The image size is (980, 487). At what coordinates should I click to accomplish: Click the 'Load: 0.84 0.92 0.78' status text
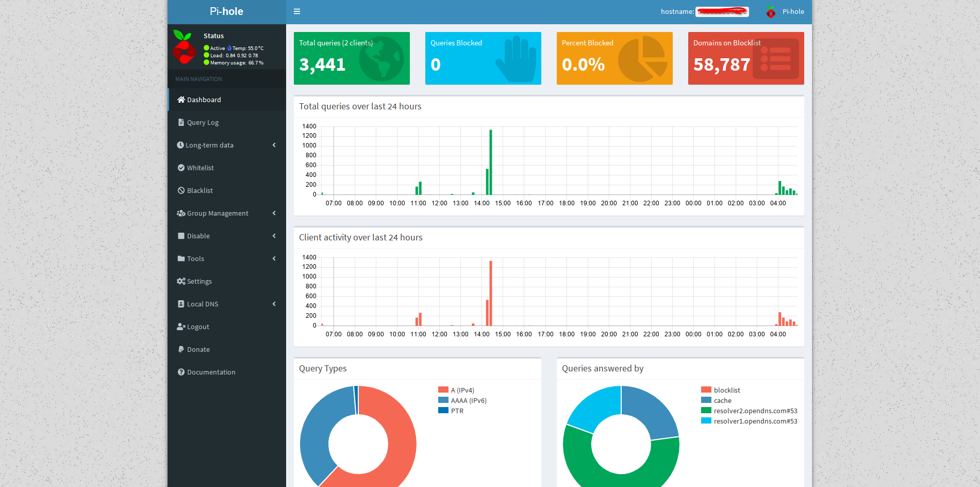pos(234,56)
